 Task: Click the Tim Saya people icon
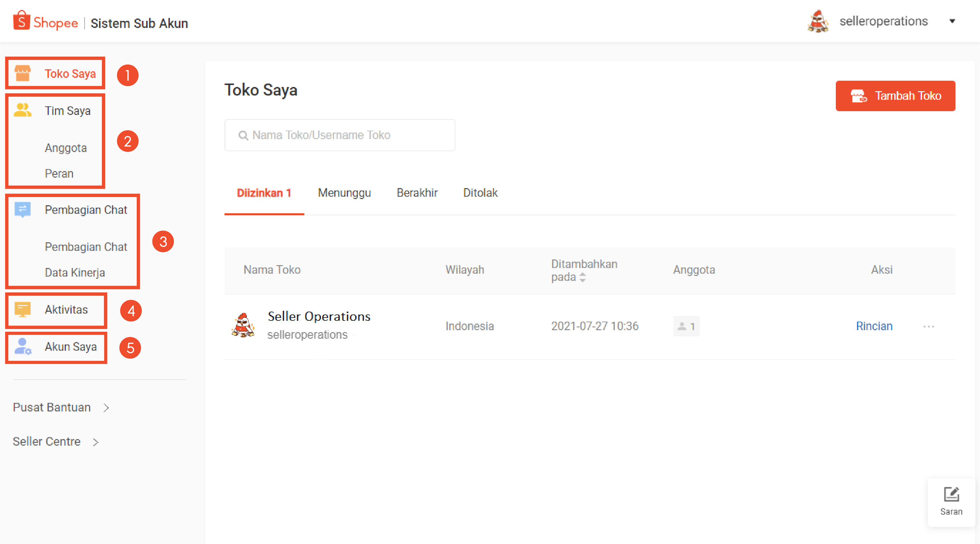(23, 110)
